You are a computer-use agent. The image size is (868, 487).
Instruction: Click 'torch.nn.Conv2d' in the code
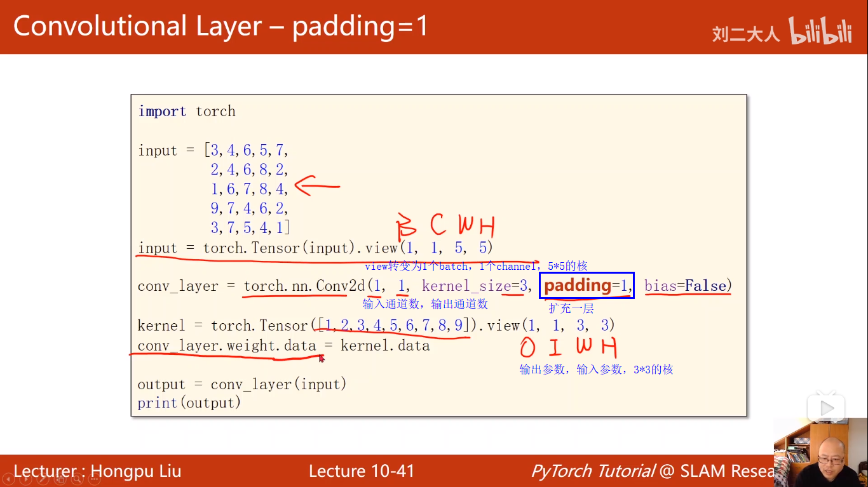(x=305, y=286)
